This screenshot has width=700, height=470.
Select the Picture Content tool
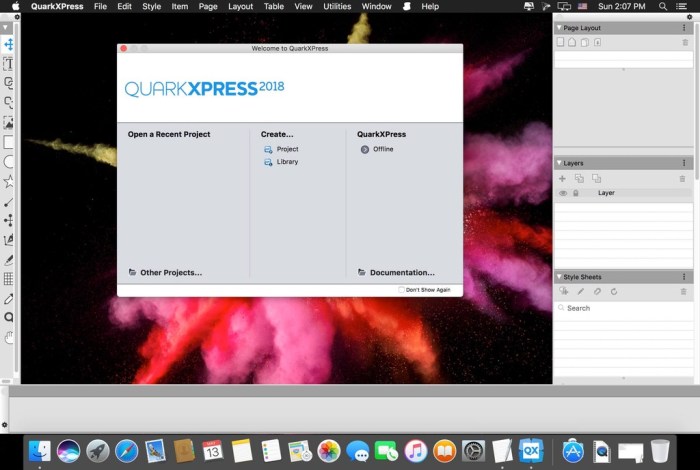8,123
